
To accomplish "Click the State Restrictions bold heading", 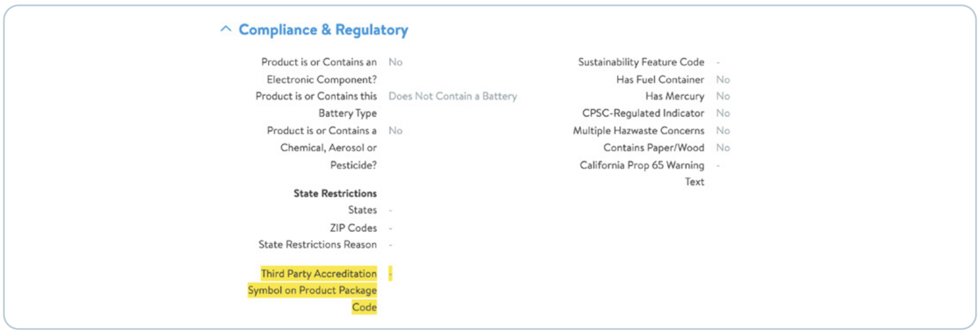I will tap(335, 193).
